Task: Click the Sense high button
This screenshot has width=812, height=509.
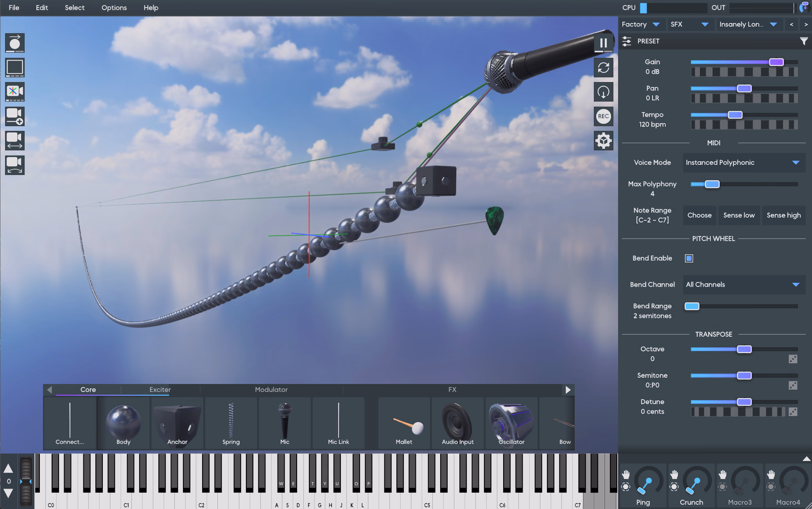Action: [x=784, y=215]
